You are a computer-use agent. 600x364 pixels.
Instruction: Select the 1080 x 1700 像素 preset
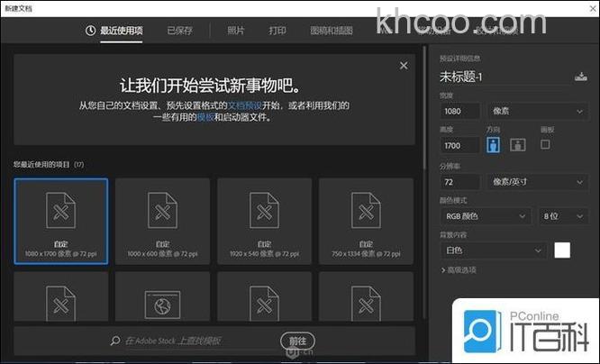tap(61, 222)
